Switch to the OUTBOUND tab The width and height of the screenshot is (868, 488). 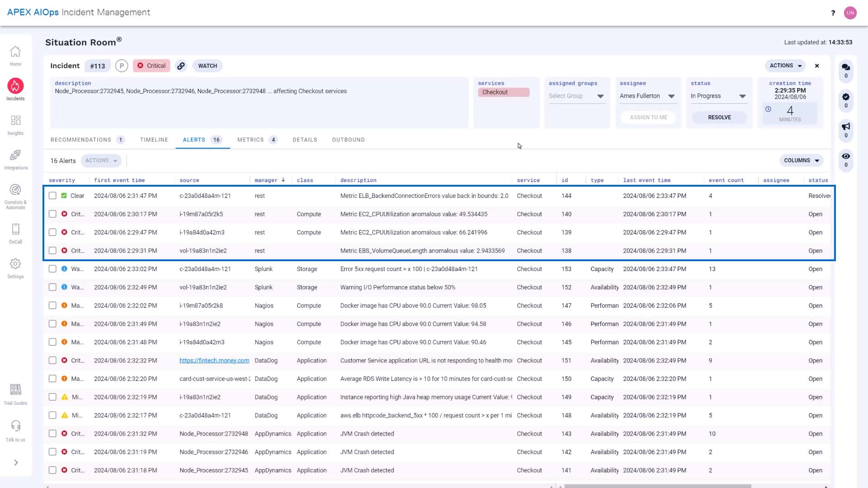pos(348,140)
